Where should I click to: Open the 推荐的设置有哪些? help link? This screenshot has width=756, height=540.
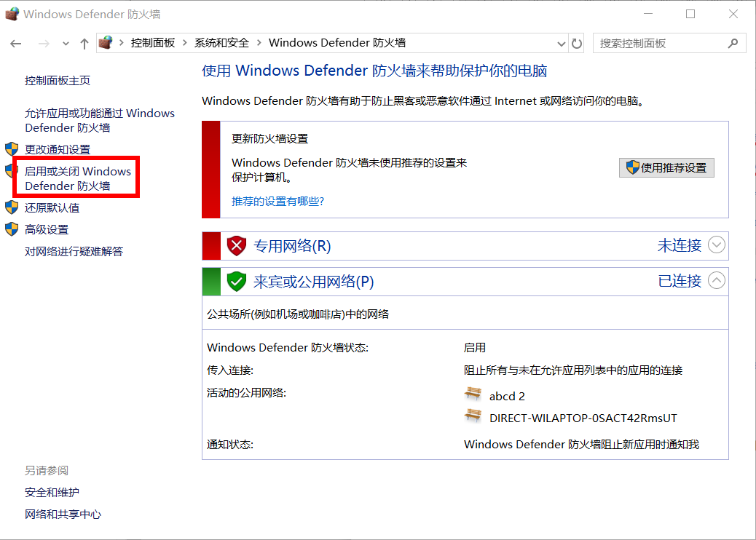click(x=277, y=202)
